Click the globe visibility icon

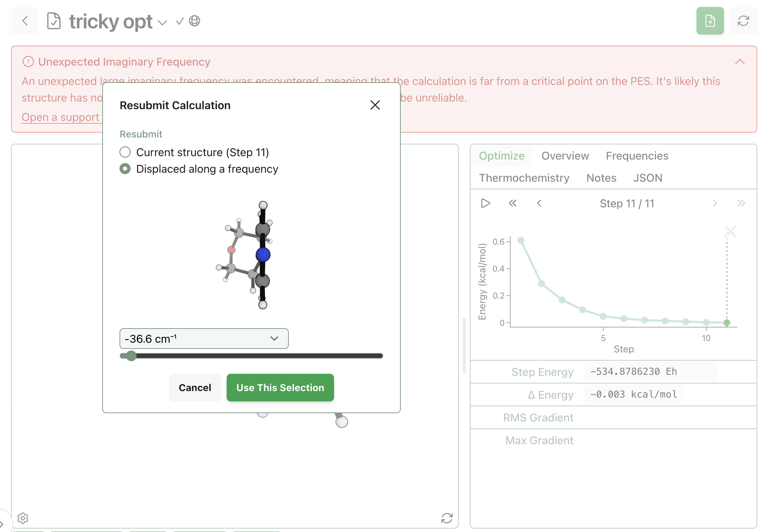point(194,21)
